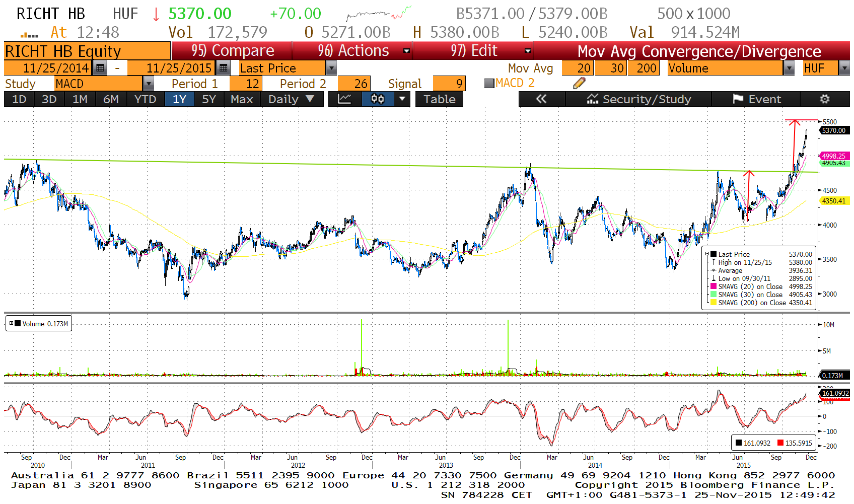Screen dimensions: 854x504
Task: Click the red signal legend swatch 135.5915
Action: click(x=780, y=443)
